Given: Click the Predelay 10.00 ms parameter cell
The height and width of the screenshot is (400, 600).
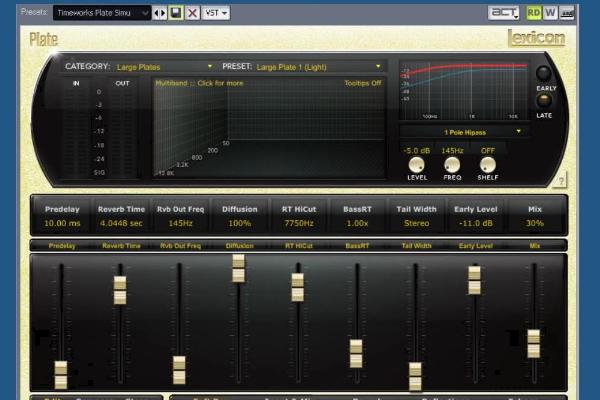Looking at the screenshot, I should (x=62, y=216).
